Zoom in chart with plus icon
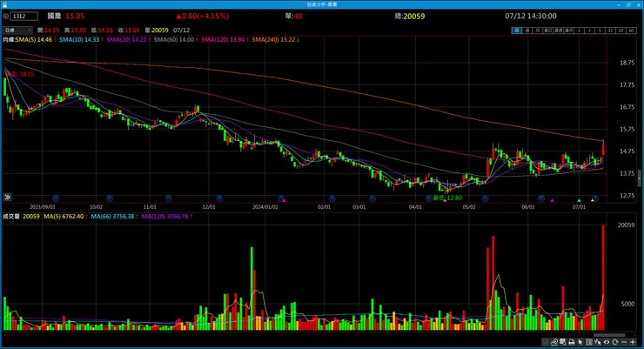Image resolution: width=644 pixels, height=349 pixels. click(x=633, y=342)
